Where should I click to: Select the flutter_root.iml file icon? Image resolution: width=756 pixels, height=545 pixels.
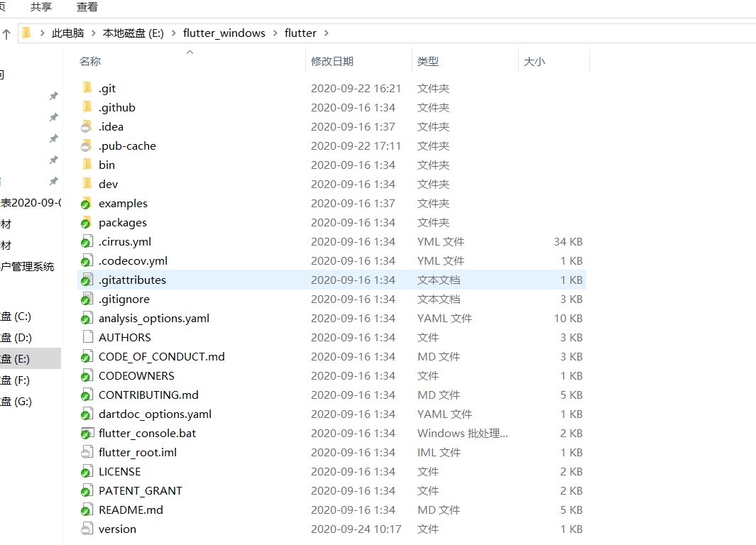pos(87,452)
